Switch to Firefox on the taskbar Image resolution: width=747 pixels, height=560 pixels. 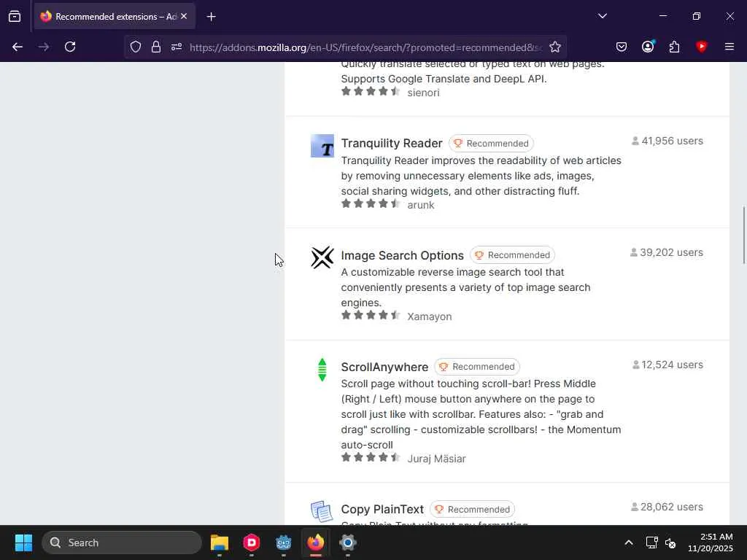pyautogui.click(x=315, y=542)
